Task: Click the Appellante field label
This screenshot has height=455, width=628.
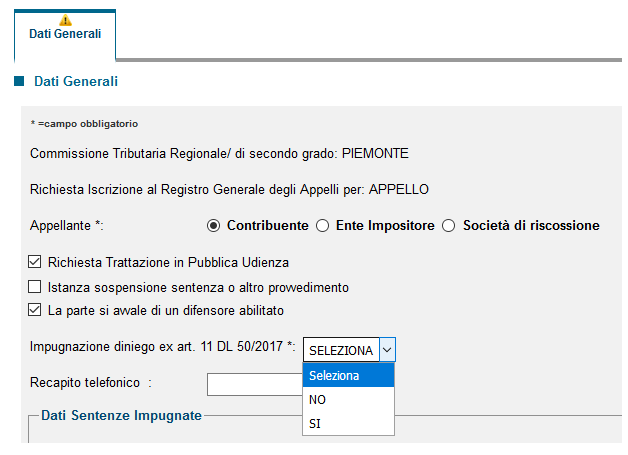Action: tap(67, 225)
